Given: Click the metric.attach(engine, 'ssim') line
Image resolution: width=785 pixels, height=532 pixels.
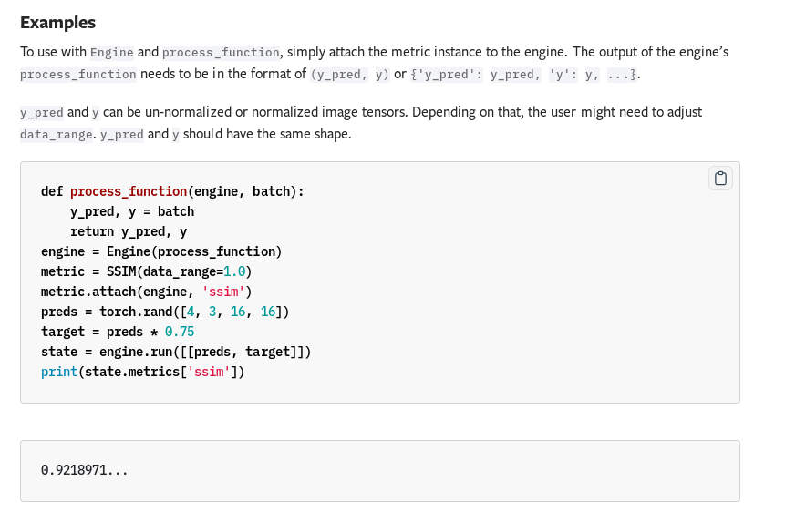Looking at the screenshot, I should [x=146, y=292].
